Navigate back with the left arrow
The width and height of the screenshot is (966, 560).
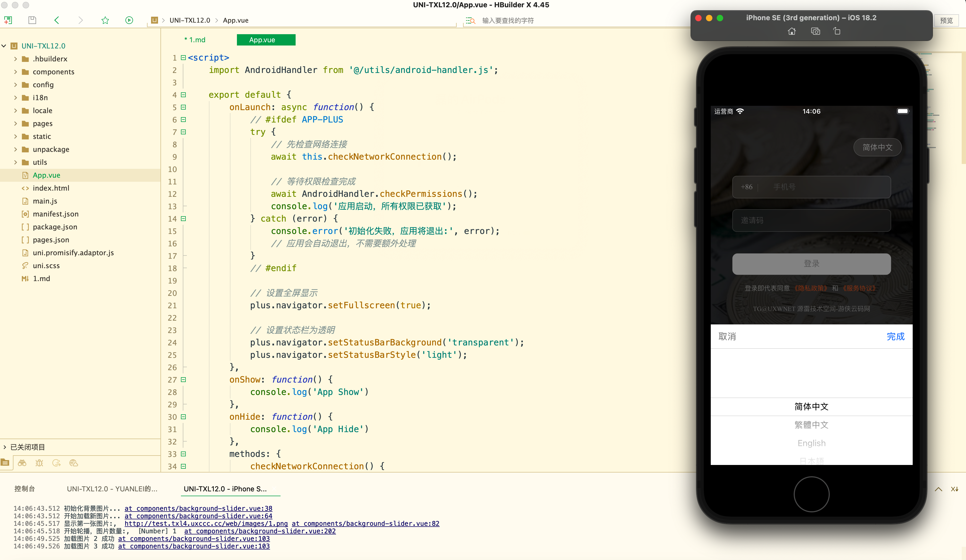pos(57,20)
